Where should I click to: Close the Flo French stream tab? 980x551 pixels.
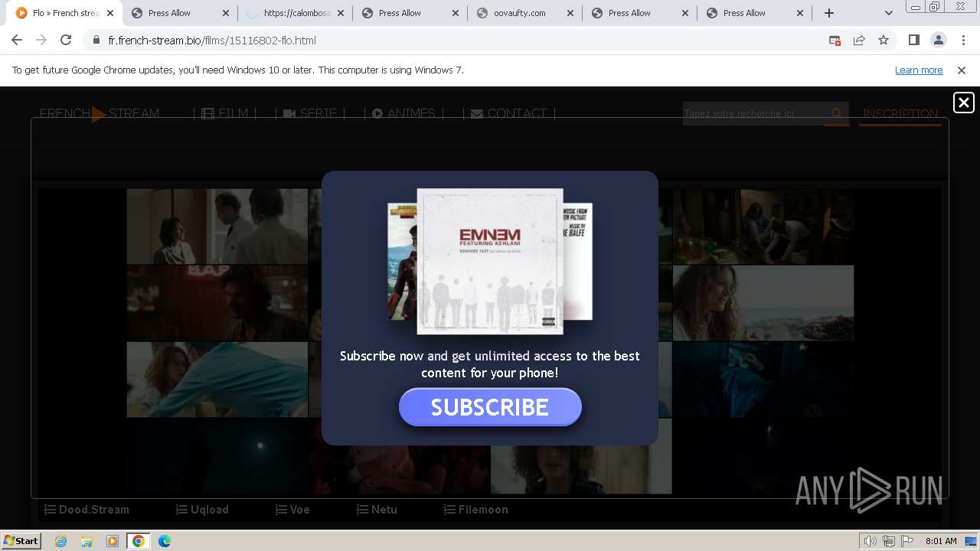tap(110, 13)
